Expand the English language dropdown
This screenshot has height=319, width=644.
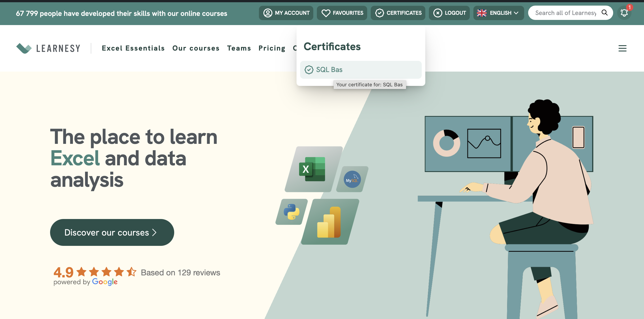(498, 13)
